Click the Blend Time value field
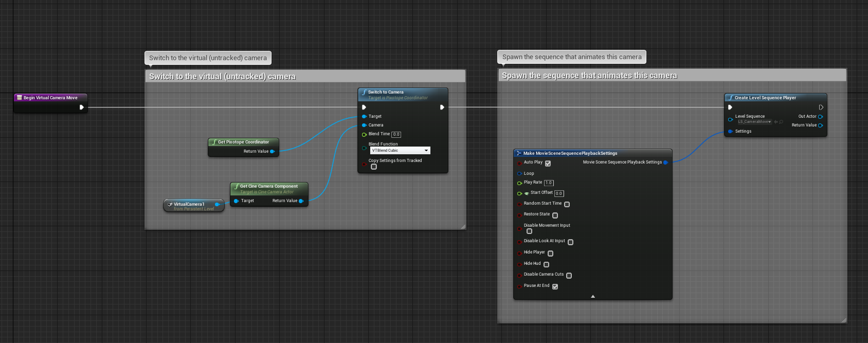The height and width of the screenshot is (343, 868). pos(396,135)
